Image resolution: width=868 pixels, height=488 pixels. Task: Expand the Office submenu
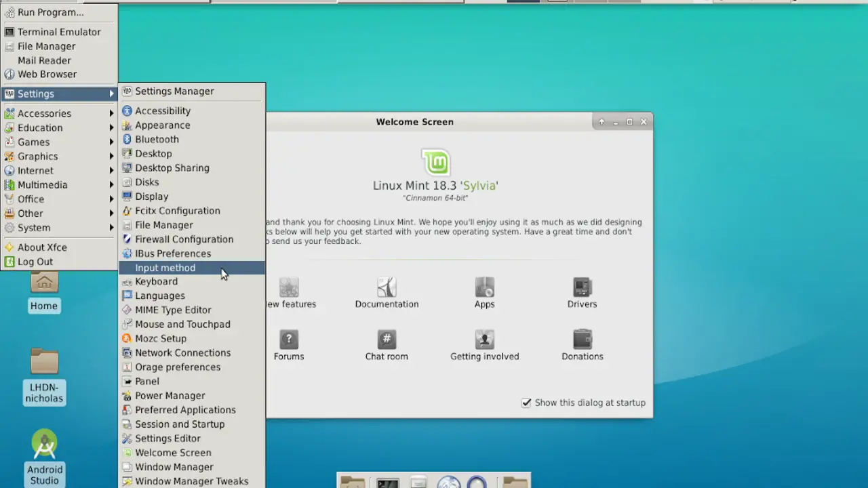(59, 199)
